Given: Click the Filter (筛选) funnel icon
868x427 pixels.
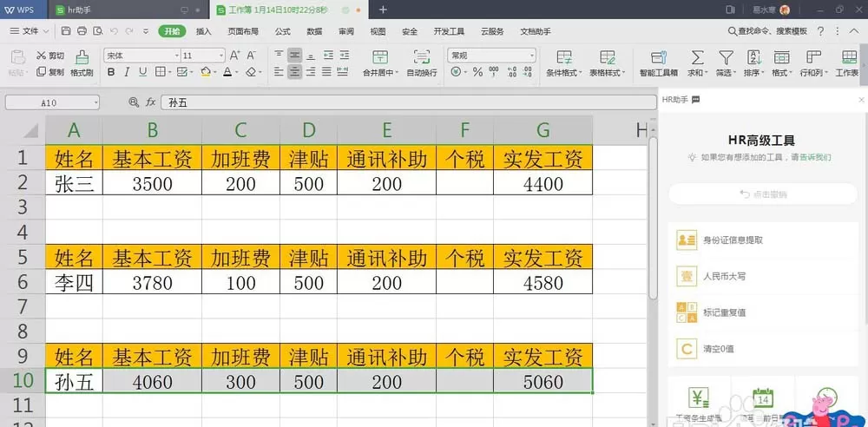Looking at the screenshot, I should pos(726,57).
